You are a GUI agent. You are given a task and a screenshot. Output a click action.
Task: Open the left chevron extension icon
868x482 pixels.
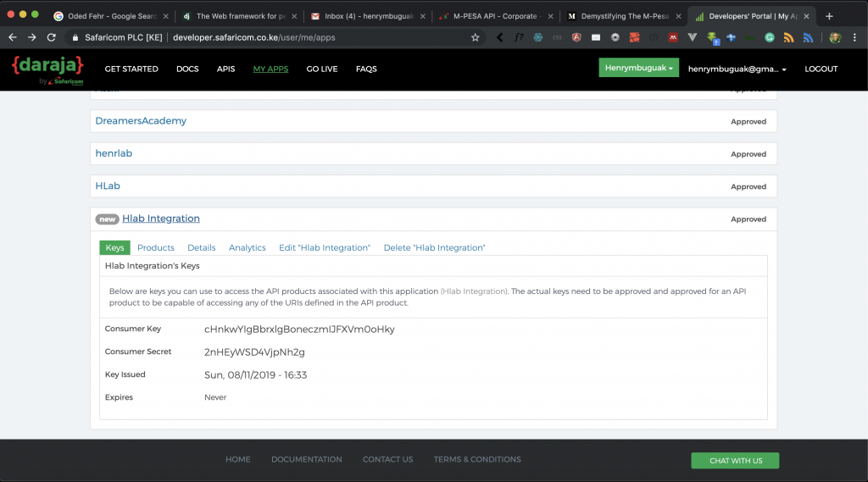499,37
